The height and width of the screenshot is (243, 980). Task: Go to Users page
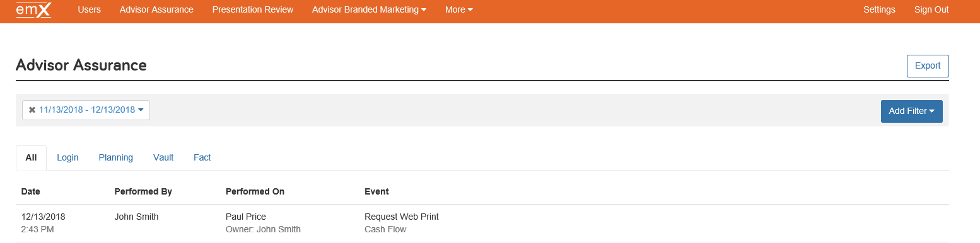click(89, 9)
